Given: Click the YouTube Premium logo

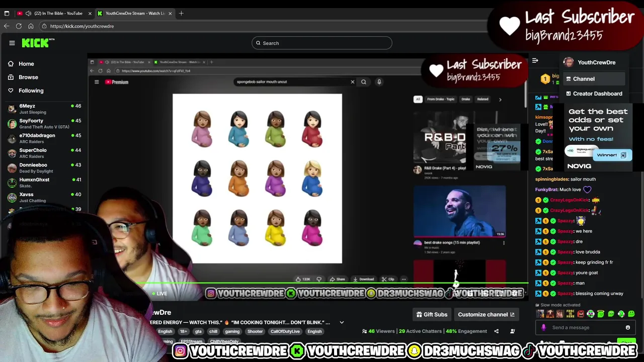Looking at the screenshot, I should pos(117,82).
